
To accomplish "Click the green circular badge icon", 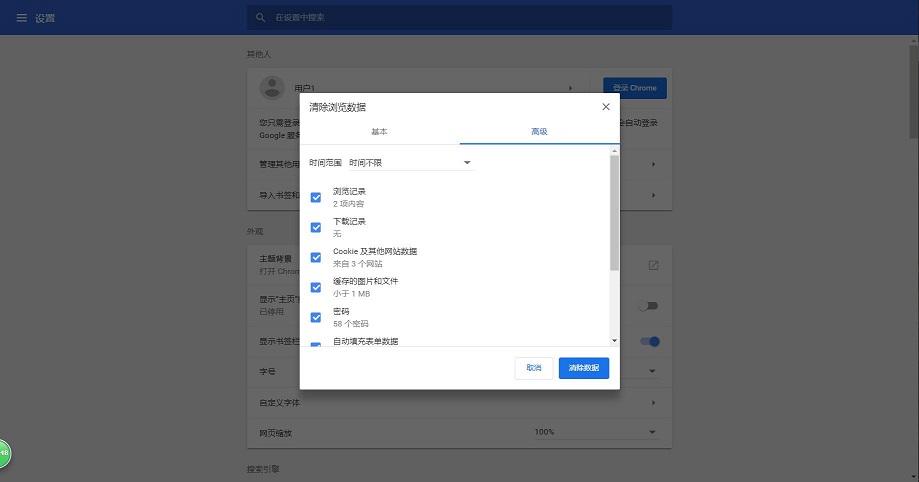I will [x=3, y=453].
